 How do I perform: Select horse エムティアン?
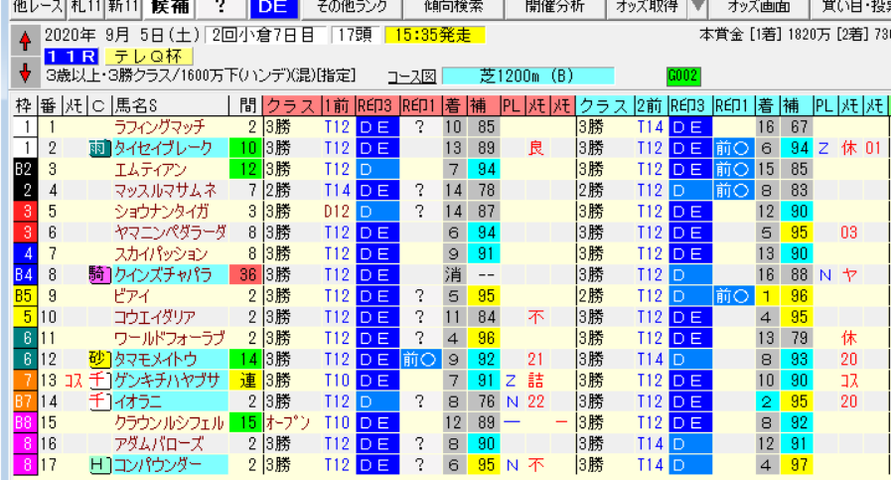[x=150, y=169]
